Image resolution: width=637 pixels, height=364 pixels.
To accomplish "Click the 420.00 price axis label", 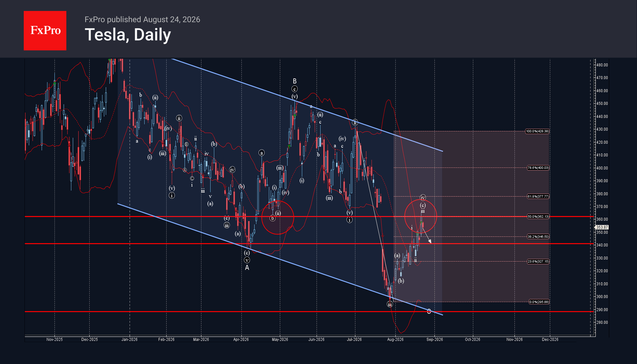I will [602, 142].
